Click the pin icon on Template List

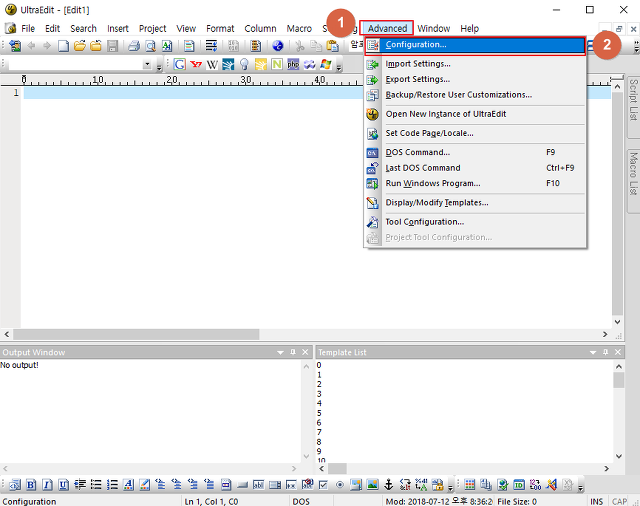click(605, 352)
